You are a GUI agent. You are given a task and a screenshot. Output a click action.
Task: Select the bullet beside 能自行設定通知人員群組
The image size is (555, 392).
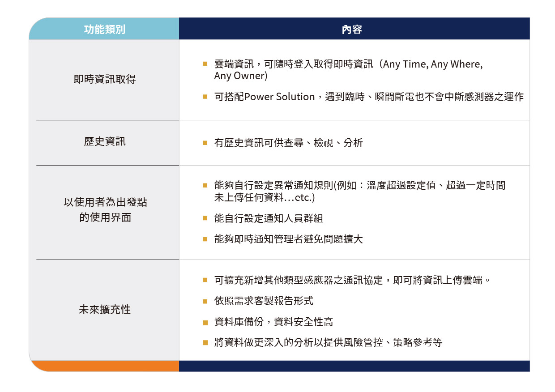coord(205,218)
